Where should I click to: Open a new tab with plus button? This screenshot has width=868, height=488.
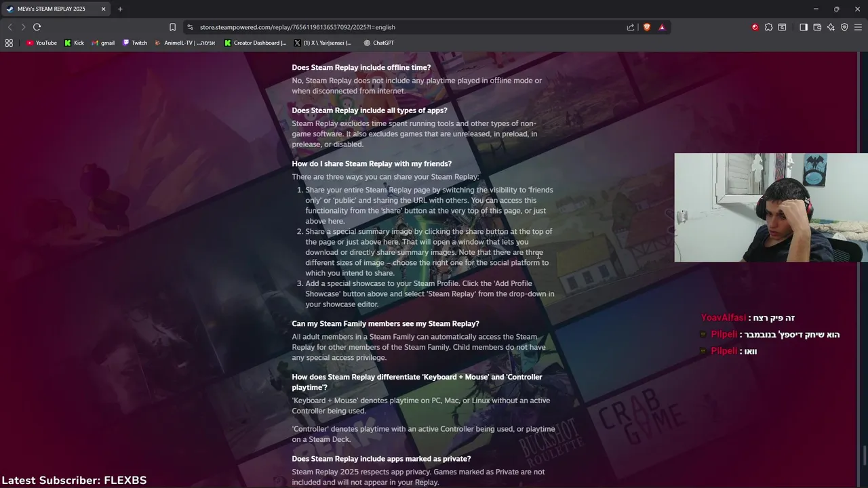click(120, 9)
